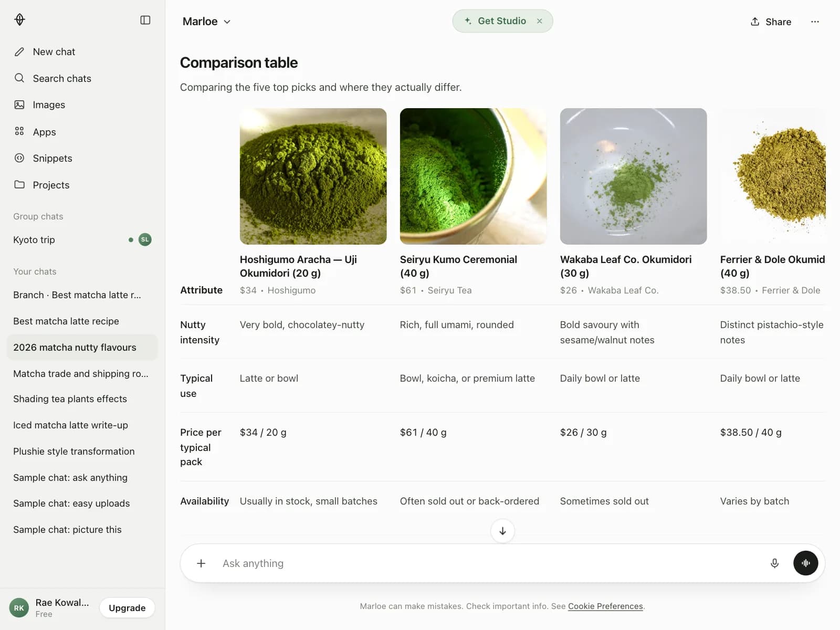Open Matcha trade and shipping chat
This screenshot has width=840, height=630.
coord(82,373)
